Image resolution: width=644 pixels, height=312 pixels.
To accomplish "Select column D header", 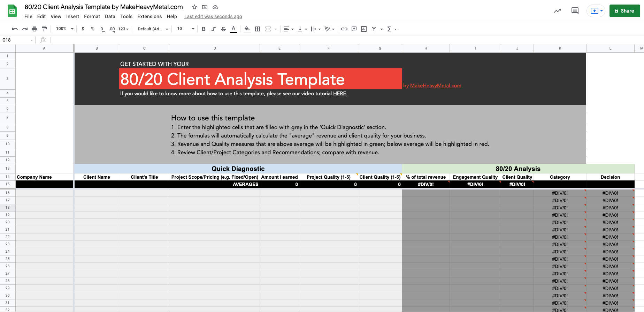I will [x=215, y=48].
